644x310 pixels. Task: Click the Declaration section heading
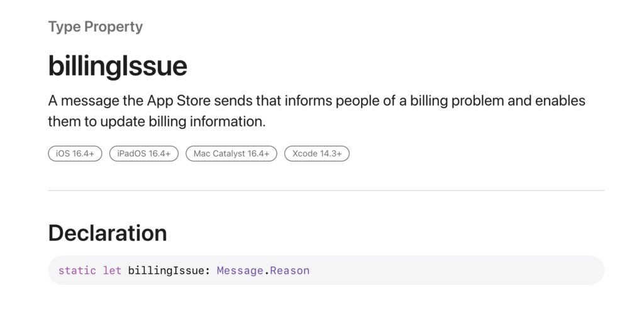pos(108,233)
